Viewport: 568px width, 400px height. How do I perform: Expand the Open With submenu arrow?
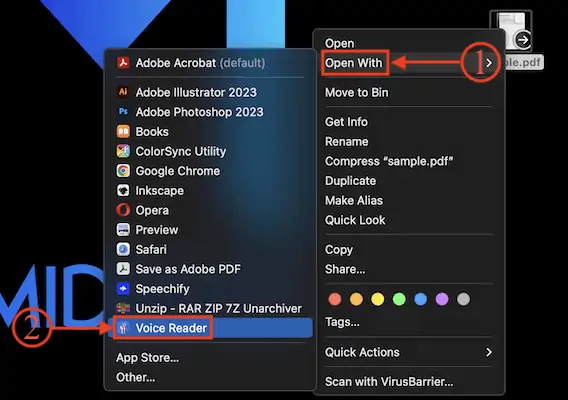pyautogui.click(x=489, y=63)
